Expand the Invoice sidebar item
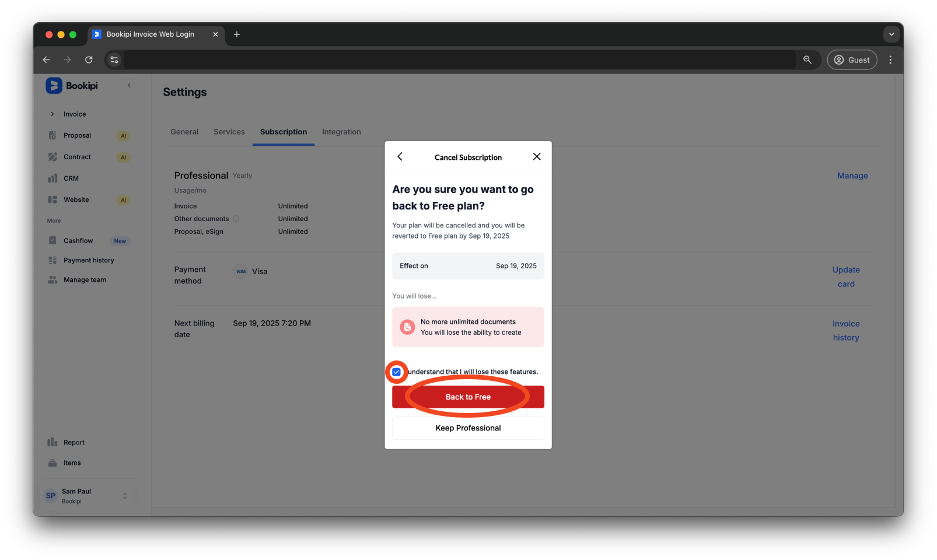 tap(52, 114)
